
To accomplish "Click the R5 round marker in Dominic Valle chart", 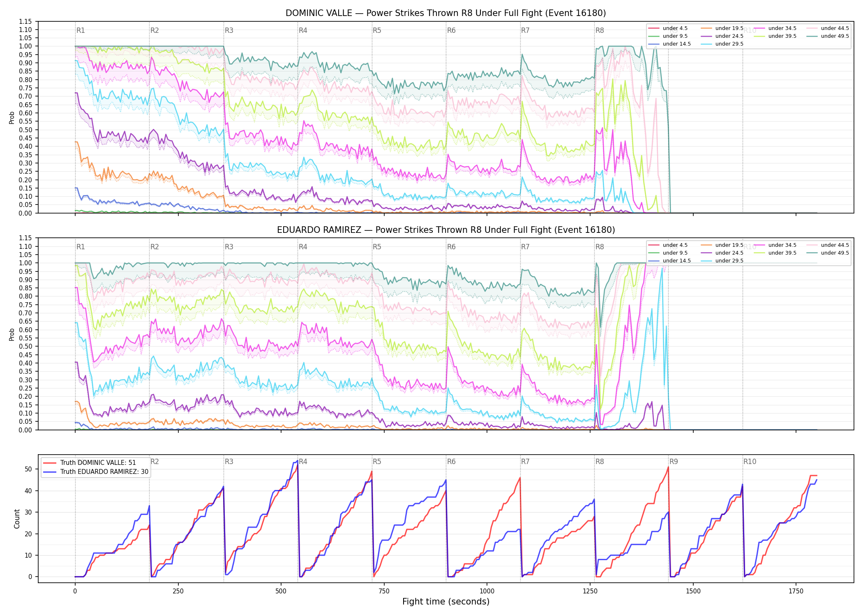I will [x=377, y=30].
